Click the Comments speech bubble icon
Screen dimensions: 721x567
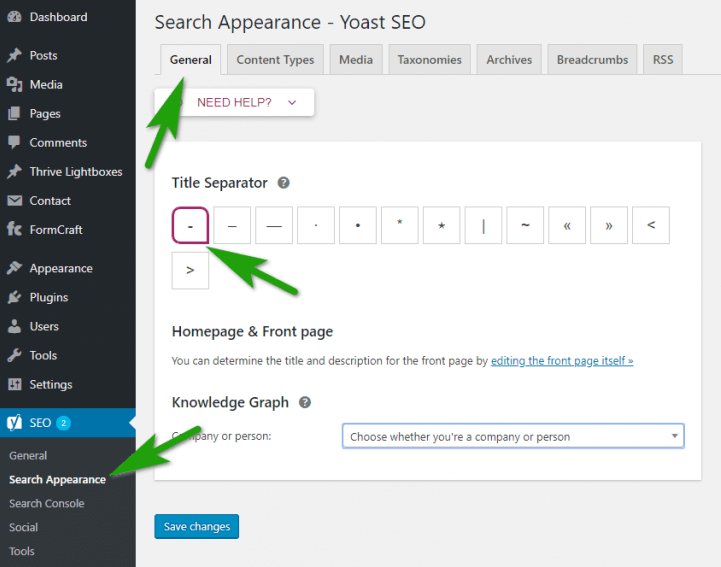tap(14, 143)
